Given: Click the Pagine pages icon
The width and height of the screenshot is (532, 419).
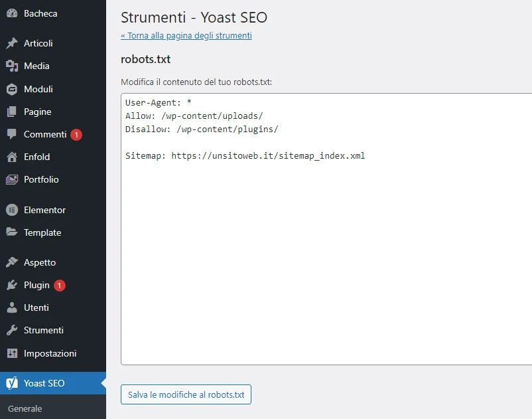Looking at the screenshot, I should [x=12, y=112].
